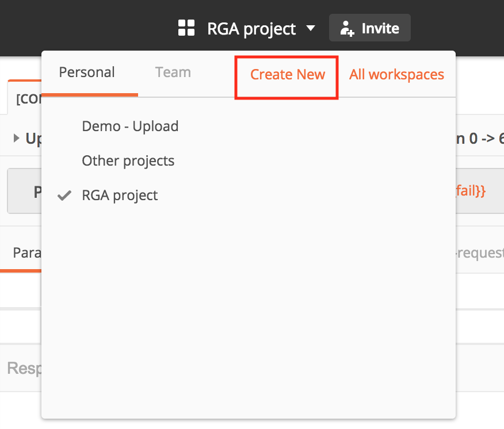Select RGA project in the workspace list
The height and width of the screenshot is (429, 504).
(x=120, y=196)
